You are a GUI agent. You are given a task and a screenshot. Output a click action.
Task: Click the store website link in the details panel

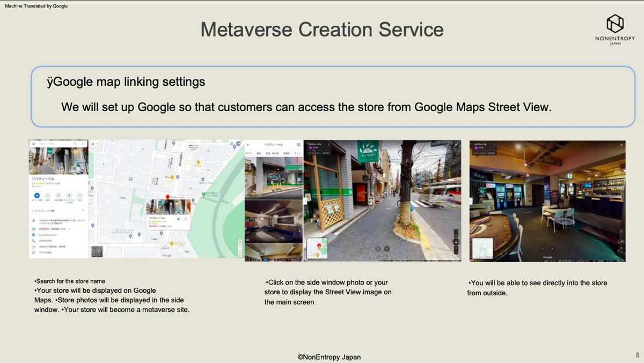(x=47, y=235)
